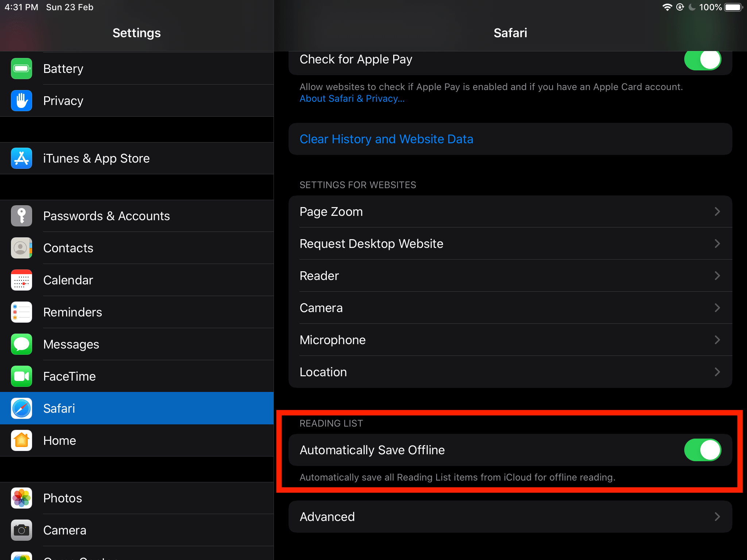747x560 pixels.
Task: Open About Safari & Privacy link
Action: (352, 98)
